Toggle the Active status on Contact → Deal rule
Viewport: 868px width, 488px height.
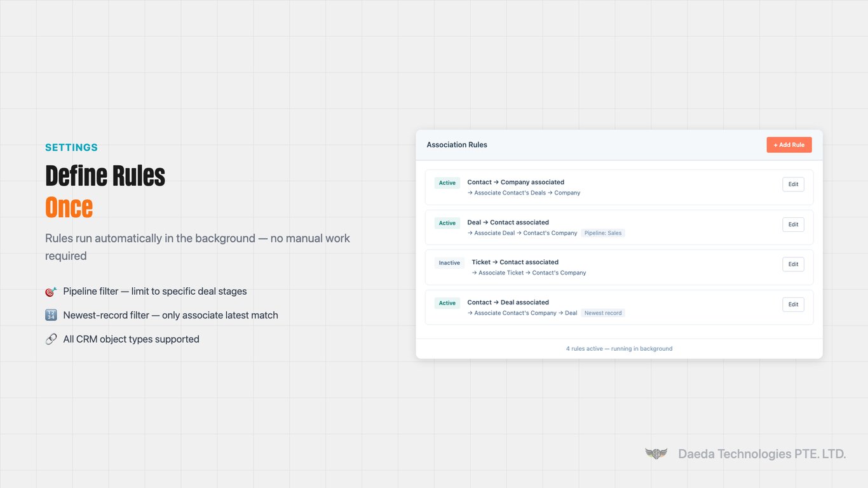coord(447,303)
